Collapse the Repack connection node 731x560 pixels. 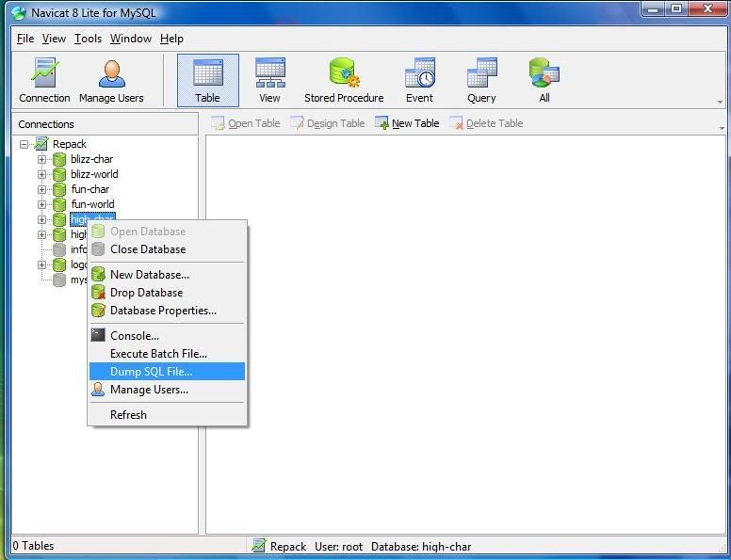point(24,144)
